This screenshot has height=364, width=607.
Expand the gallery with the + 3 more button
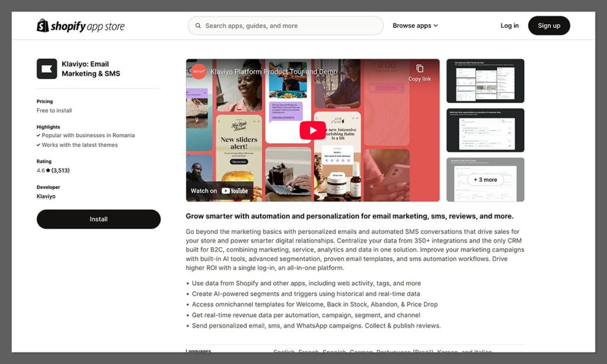point(484,180)
